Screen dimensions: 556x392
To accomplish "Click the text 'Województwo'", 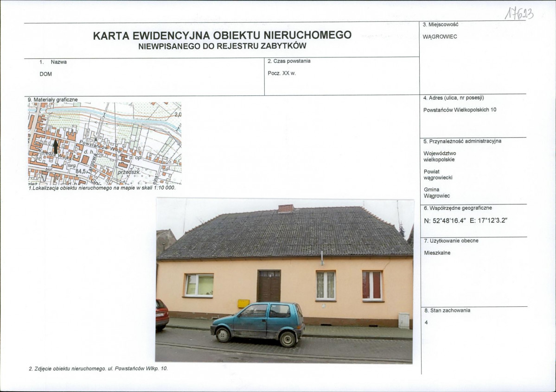I will (440, 153).
